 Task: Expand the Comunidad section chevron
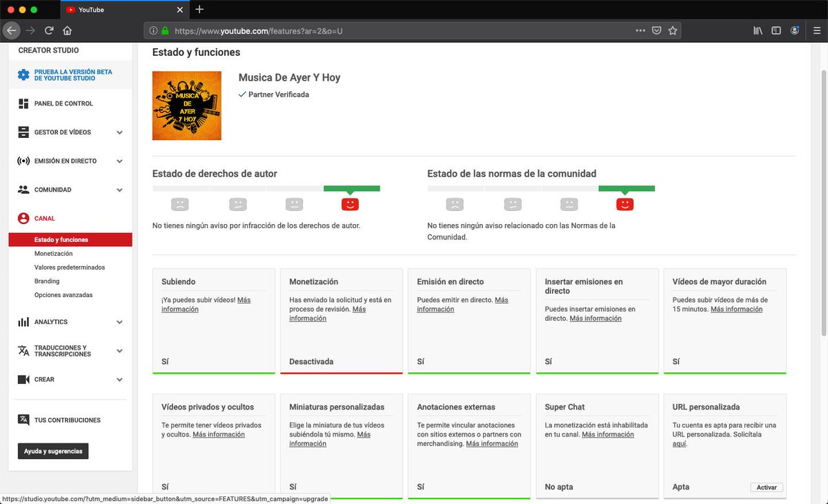point(119,190)
